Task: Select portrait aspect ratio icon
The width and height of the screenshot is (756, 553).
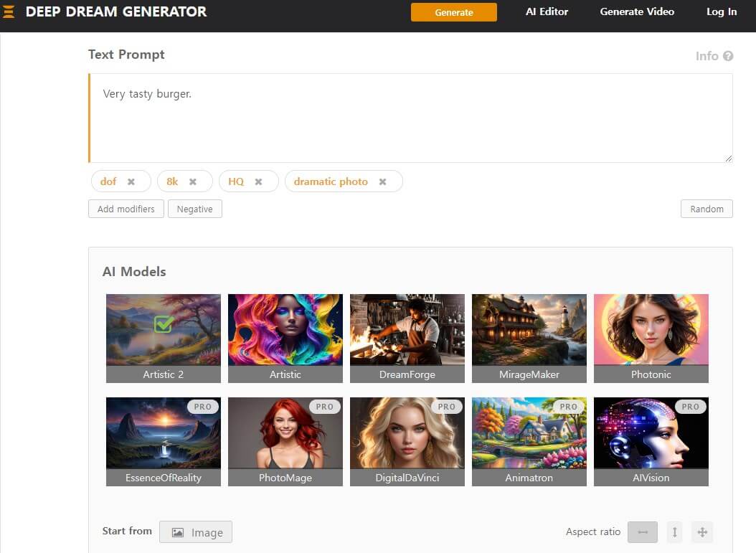Action: point(674,532)
